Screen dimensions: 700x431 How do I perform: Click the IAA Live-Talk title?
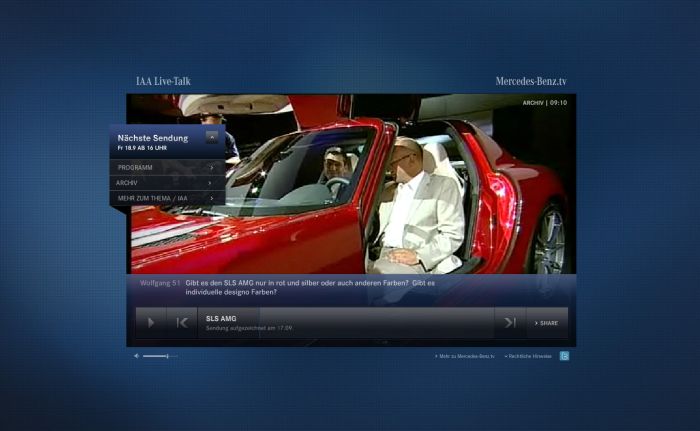pos(163,81)
